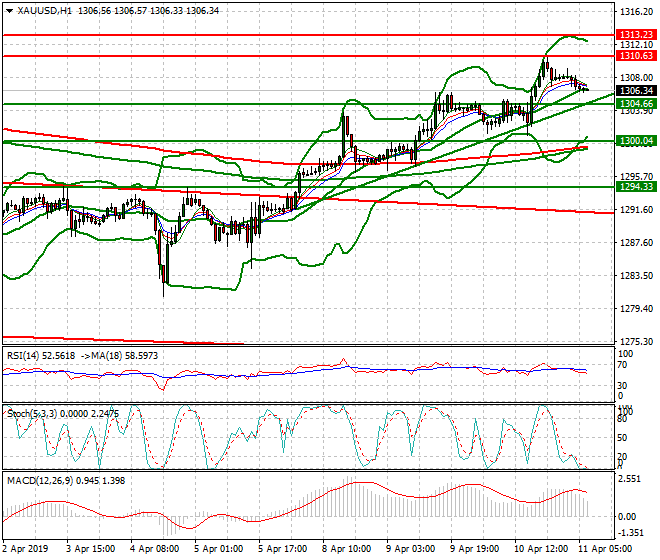Click the 1283.50 price axis value
The height and width of the screenshot is (560, 660).
tap(636, 275)
